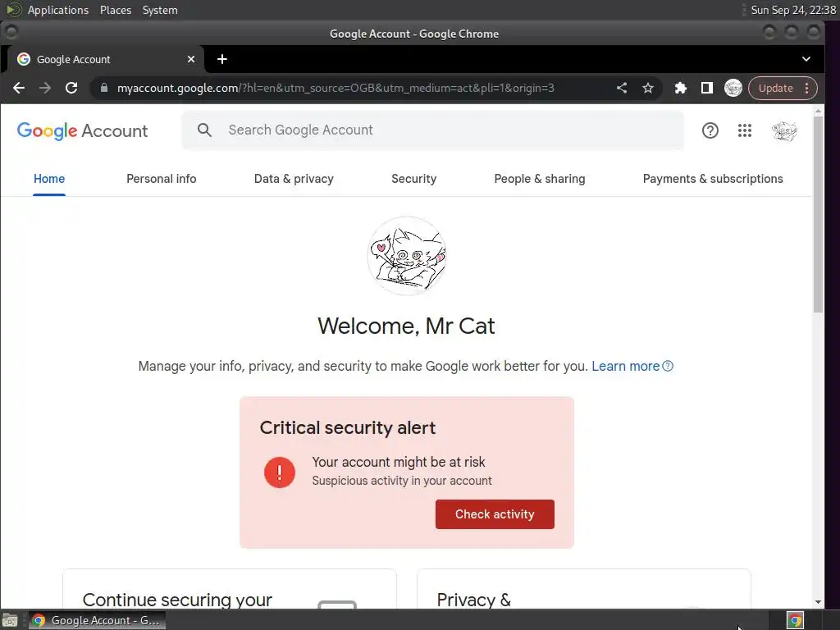
Task: Open the account avatar in the page header
Action: pos(784,130)
